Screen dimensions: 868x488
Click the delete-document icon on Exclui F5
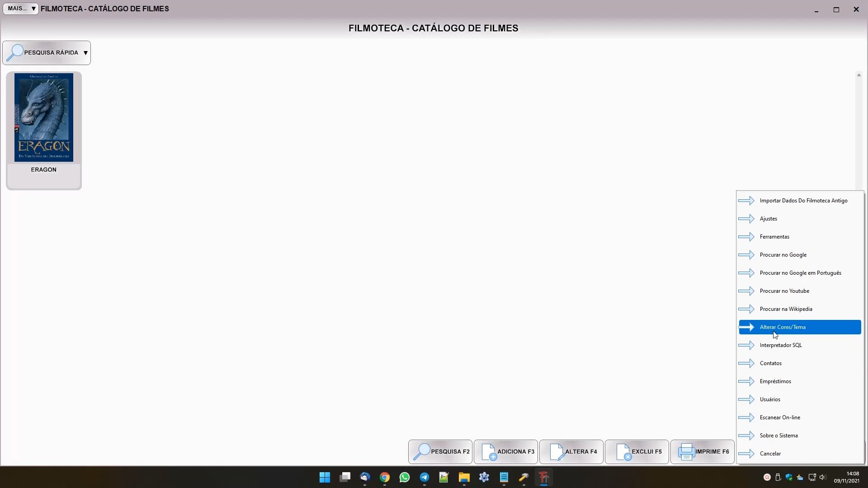point(623,451)
